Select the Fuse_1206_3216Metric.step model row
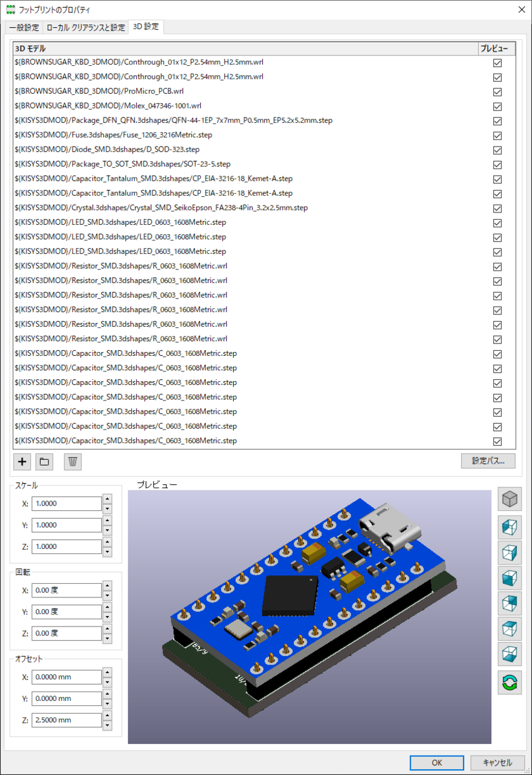 pos(194,135)
